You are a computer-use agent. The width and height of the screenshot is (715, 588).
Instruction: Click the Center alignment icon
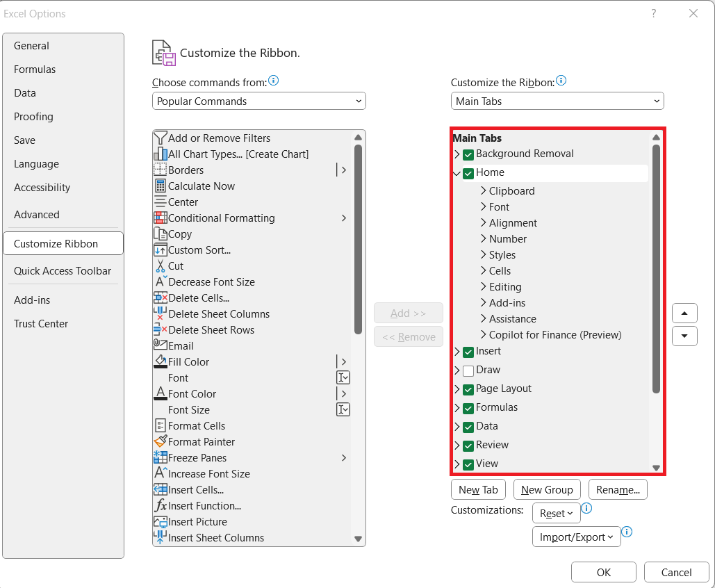pyautogui.click(x=160, y=202)
